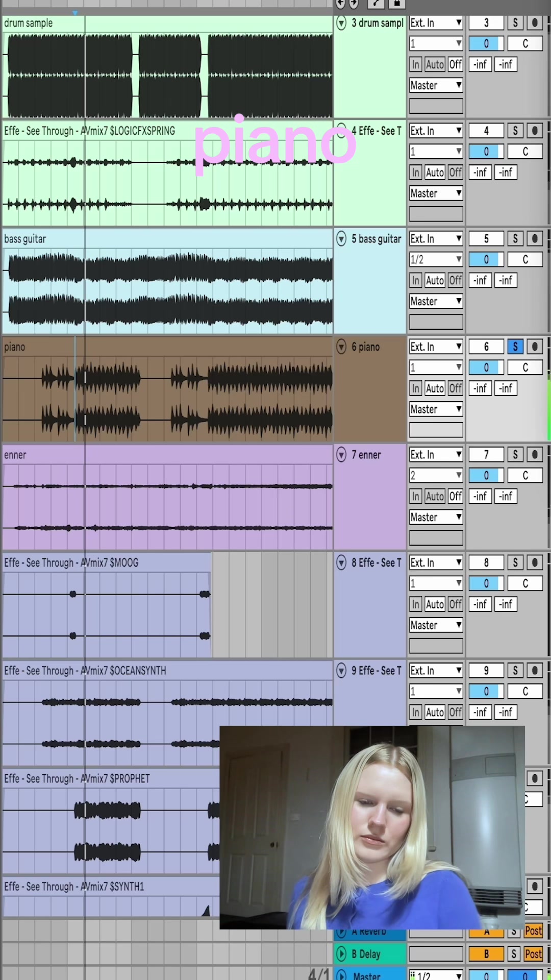Image resolution: width=551 pixels, height=980 pixels.
Task: Set bass guitar monitor to Auto
Action: tap(435, 280)
